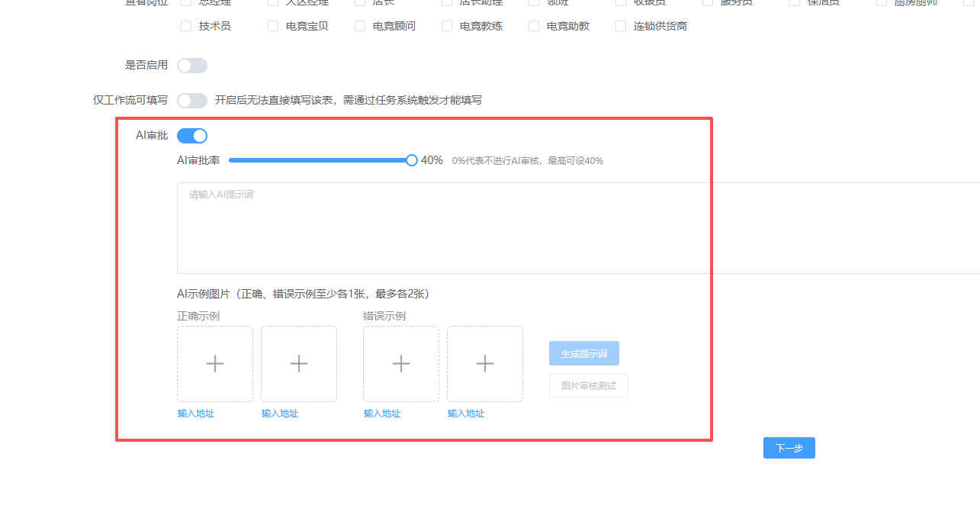This screenshot has width=980, height=528.
Task: Check the 电竞顾问 position box
Action: [x=360, y=26]
